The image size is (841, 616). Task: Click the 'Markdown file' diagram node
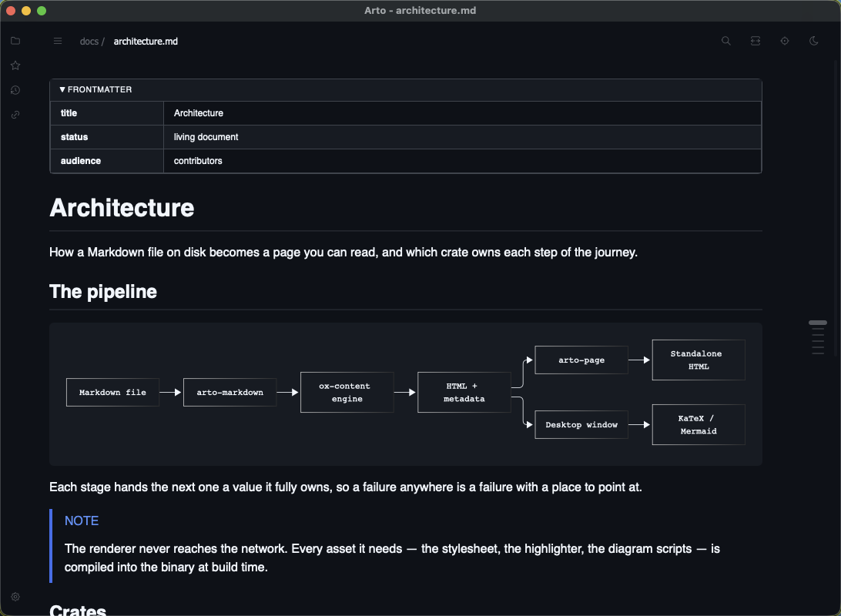click(x=112, y=393)
